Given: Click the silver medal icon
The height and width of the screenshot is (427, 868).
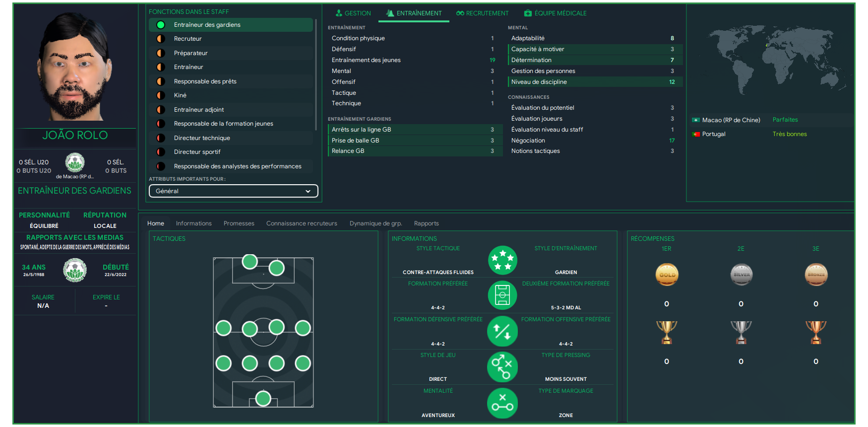Looking at the screenshot, I should [741, 275].
